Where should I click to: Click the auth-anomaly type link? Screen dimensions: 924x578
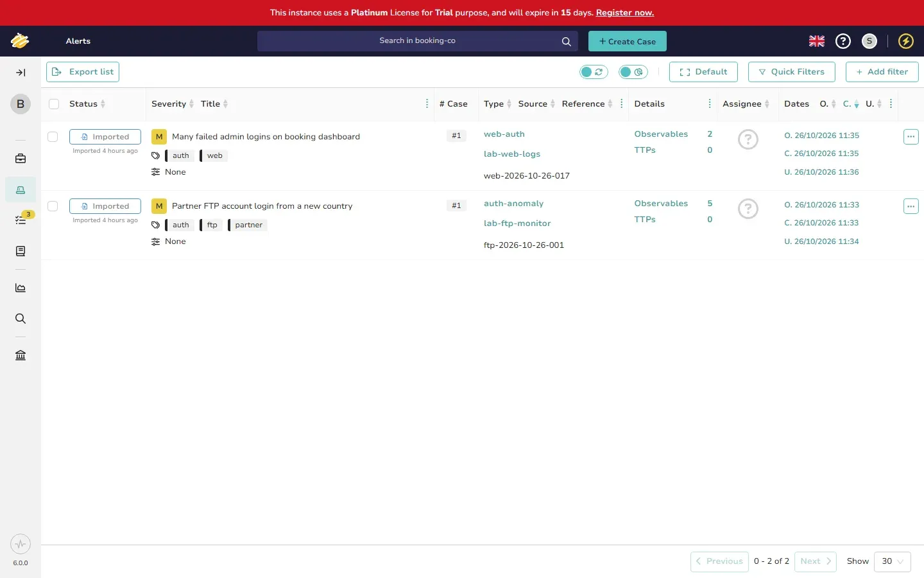point(513,204)
